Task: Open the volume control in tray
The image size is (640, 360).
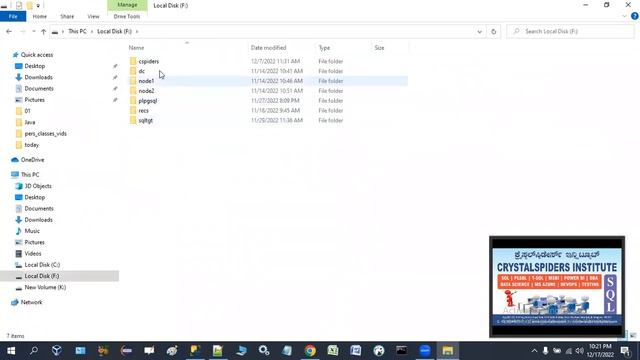Action: pos(579,351)
